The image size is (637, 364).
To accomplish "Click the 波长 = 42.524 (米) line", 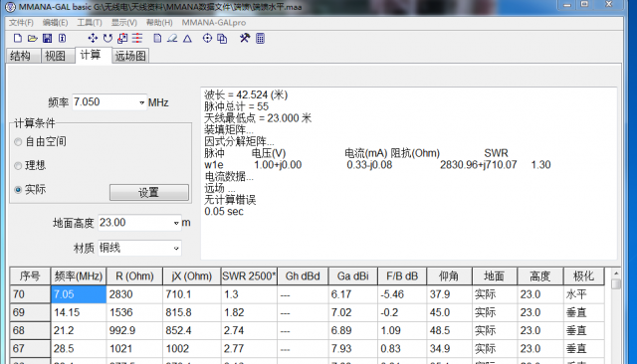I will tap(246, 94).
